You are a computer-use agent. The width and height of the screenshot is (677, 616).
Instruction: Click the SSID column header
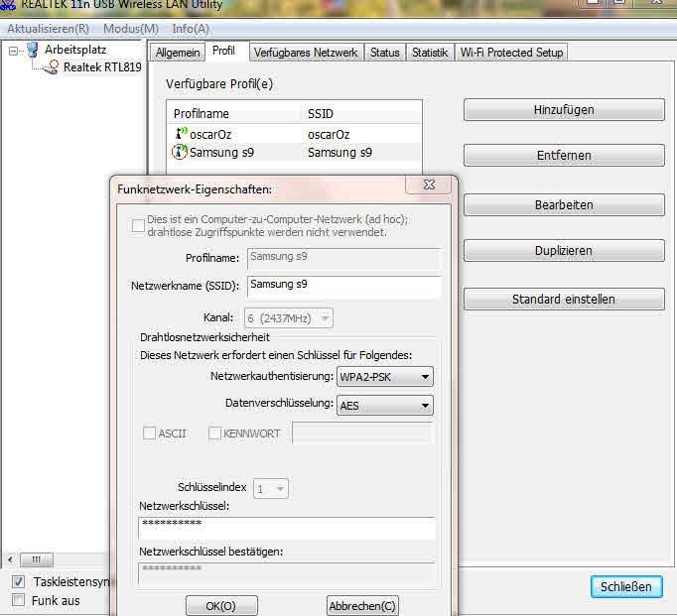point(361,114)
